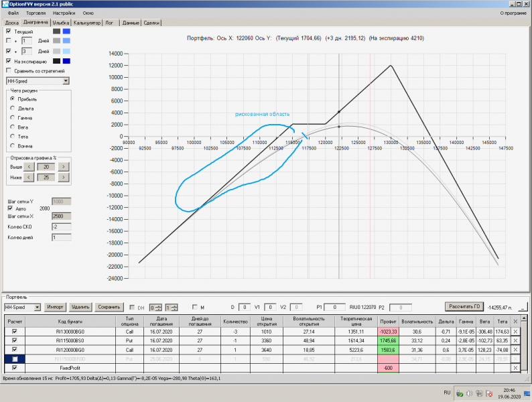Toggle the 'Текущий' checkbox

point(9,31)
